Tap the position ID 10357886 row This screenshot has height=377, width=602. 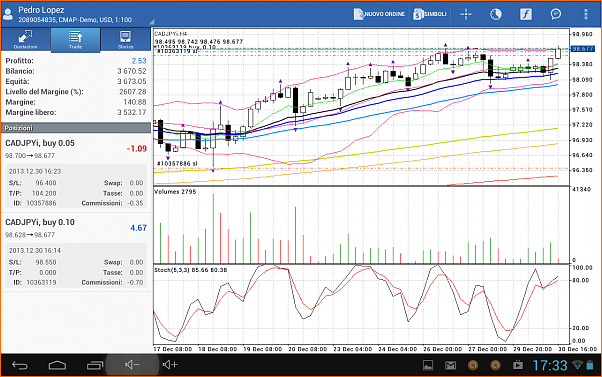click(x=76, y=203)
